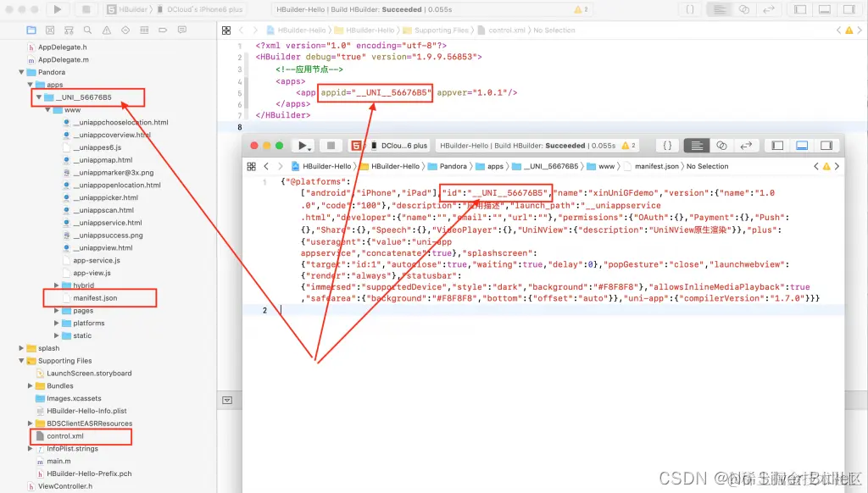Select manifest.json in the file navigator
The image size is (868, 493).
pyautogui.click(x=95, y=297)
